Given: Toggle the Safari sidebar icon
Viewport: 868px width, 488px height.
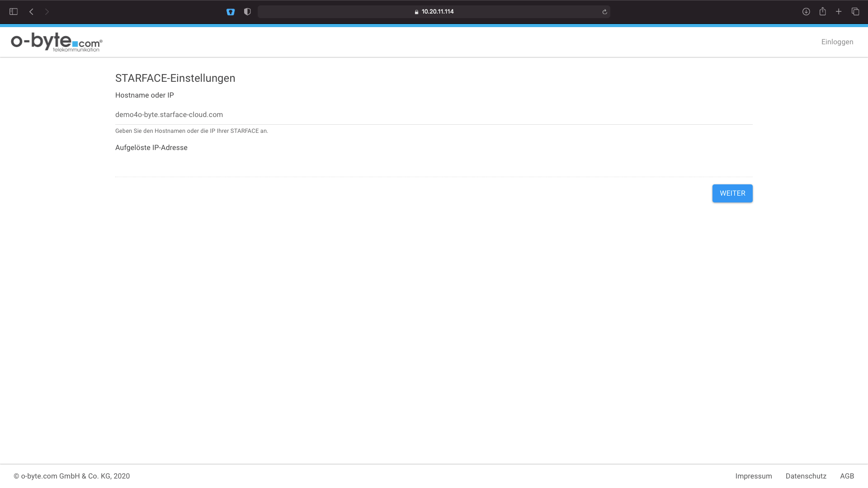Looking at the screenshot, I should (x=14, y=12).
